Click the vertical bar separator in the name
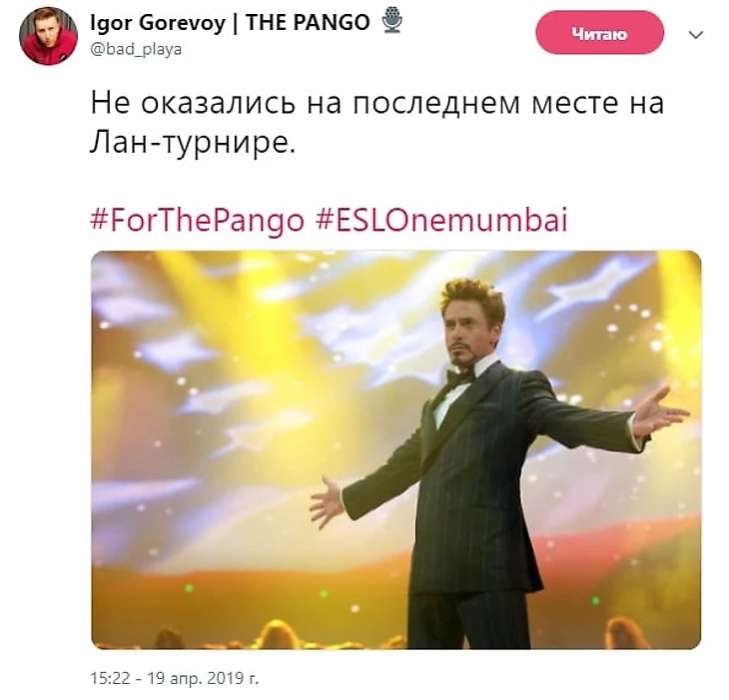The height and width of the screenshot is (700, 729). coord(235,23)
